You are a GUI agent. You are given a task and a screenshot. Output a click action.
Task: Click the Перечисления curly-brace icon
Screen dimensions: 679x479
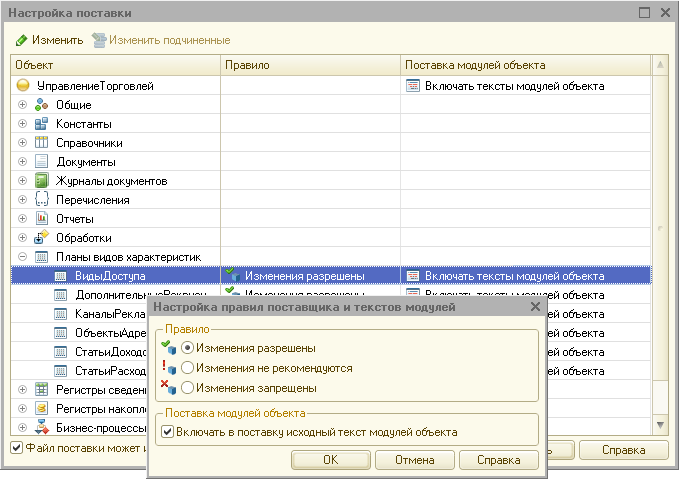(42, 200)
